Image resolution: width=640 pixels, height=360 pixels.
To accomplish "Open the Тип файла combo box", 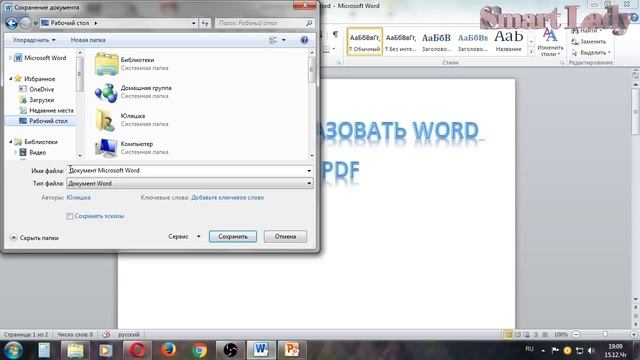I will (x=190, y=184).
